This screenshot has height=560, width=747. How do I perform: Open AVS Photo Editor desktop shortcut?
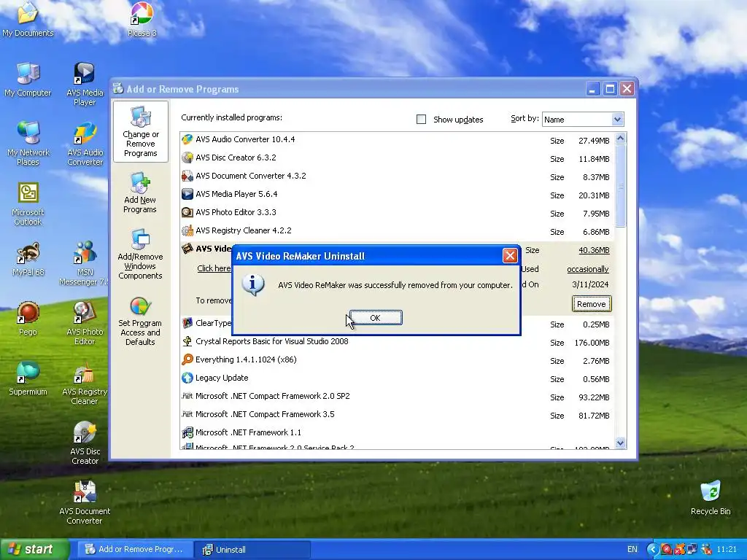85,323
